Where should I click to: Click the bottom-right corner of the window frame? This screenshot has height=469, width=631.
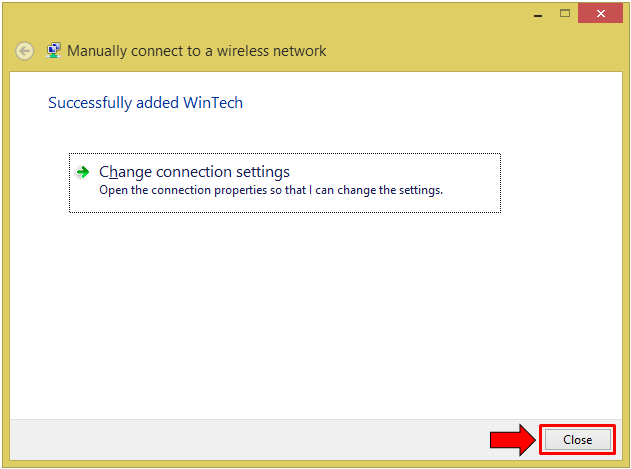[x=627, y=465]
